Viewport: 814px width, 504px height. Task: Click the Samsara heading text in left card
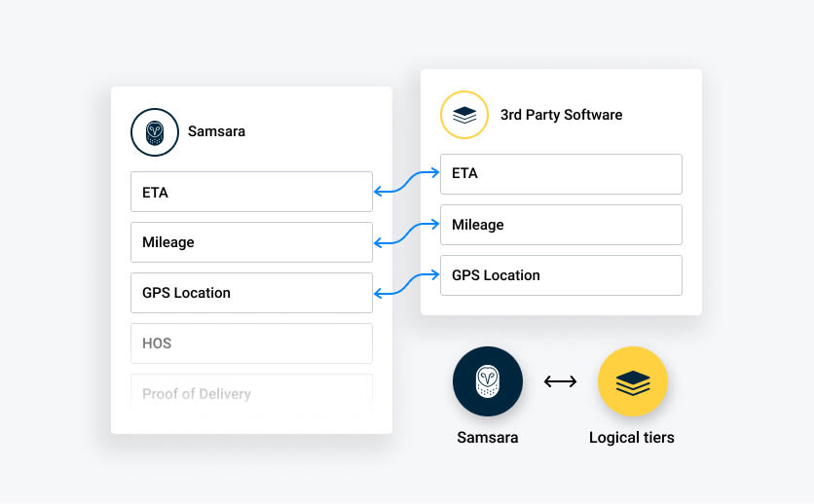coord(216,131)
